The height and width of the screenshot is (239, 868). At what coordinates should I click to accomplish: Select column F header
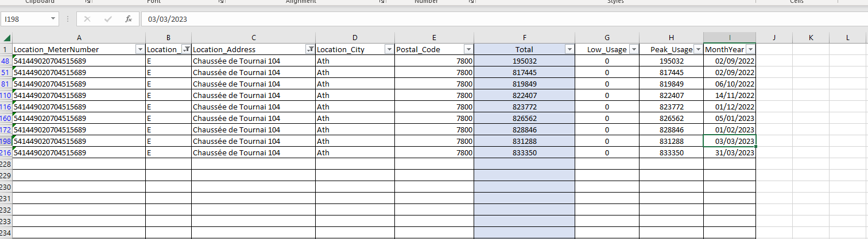524,37
